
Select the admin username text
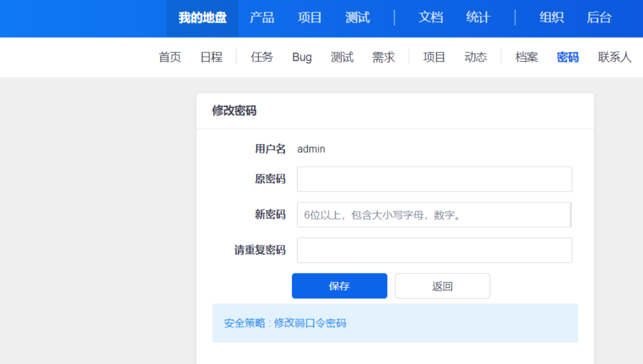point(311,149)
